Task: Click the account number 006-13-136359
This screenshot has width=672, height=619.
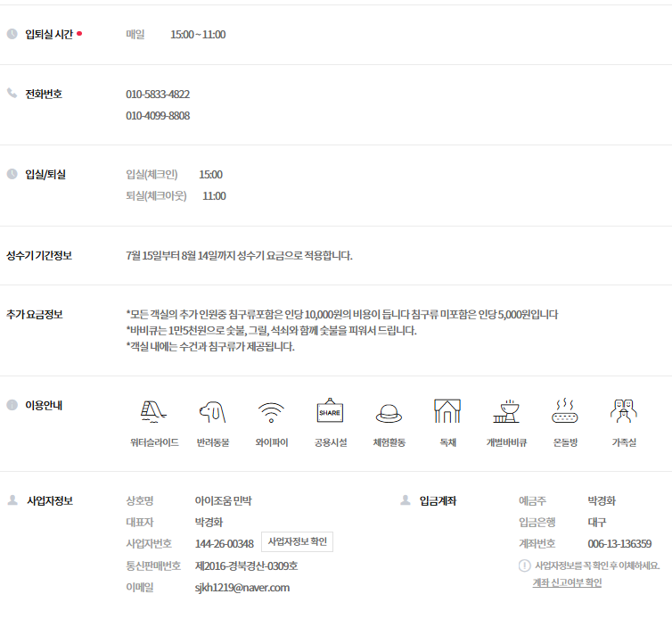Action: 619,544
